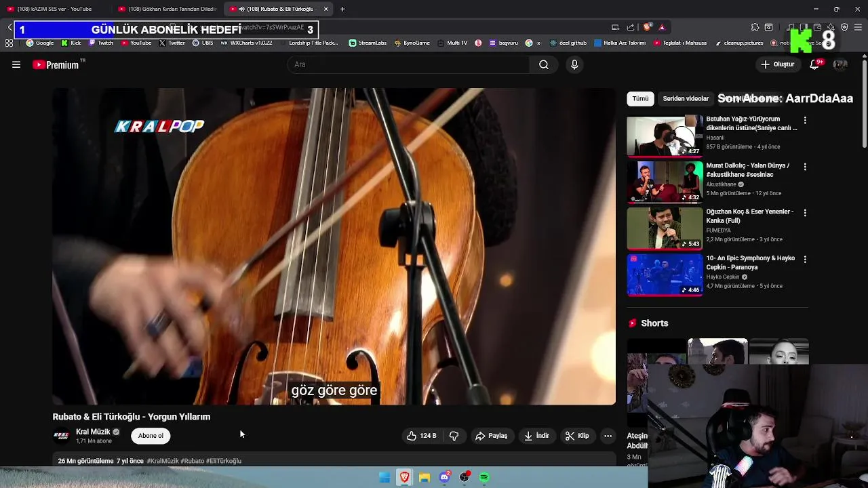
Task: Open Kick bookmark
Action: [71, 43]
